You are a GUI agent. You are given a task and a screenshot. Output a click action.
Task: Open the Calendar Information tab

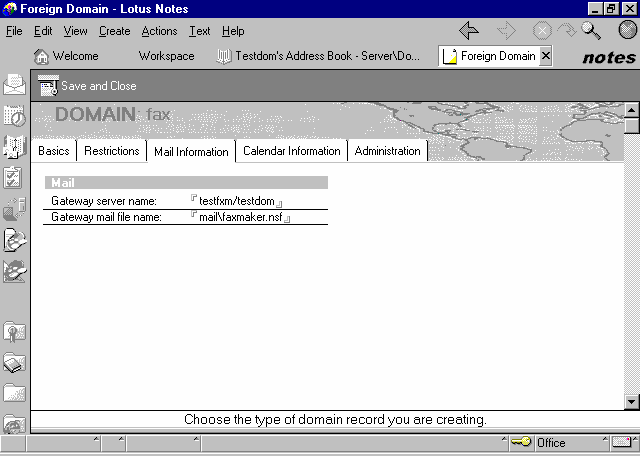pos(292,151)
